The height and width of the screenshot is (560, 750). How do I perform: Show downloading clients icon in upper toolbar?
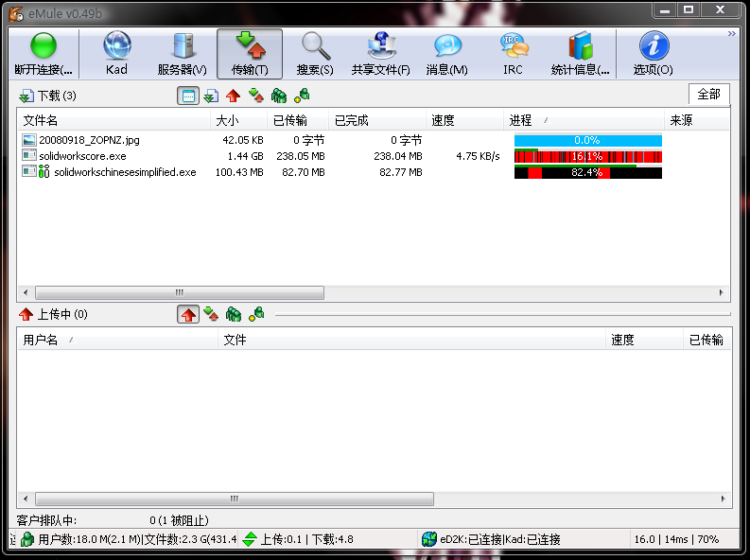pos(256,96)
